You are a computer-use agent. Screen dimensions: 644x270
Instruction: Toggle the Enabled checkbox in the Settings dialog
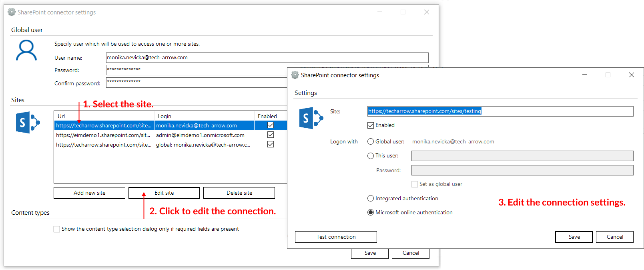click(x=371, y=125)
